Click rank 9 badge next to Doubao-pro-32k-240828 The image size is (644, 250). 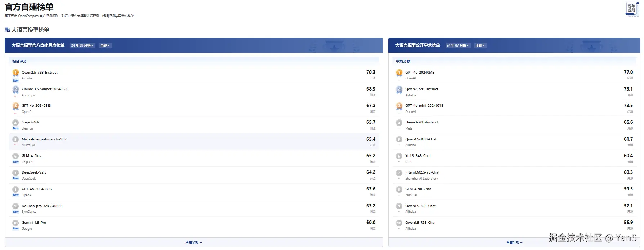(x=15, y=206)
